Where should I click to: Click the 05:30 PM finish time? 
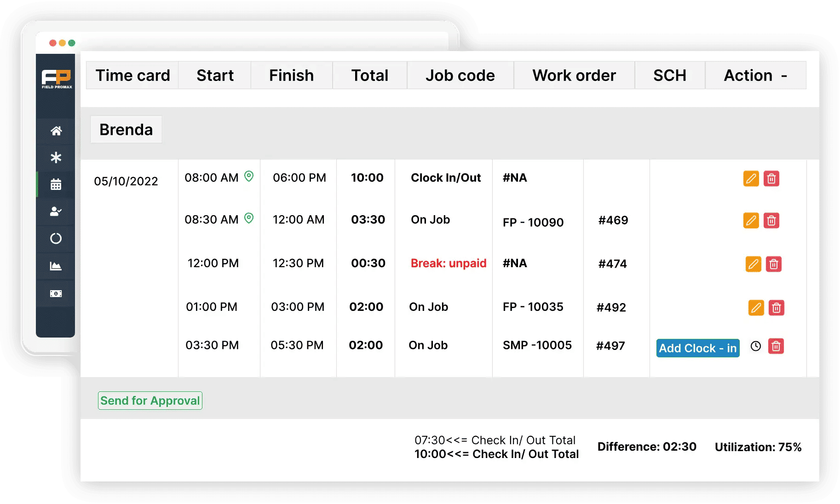tap(297, 345)
